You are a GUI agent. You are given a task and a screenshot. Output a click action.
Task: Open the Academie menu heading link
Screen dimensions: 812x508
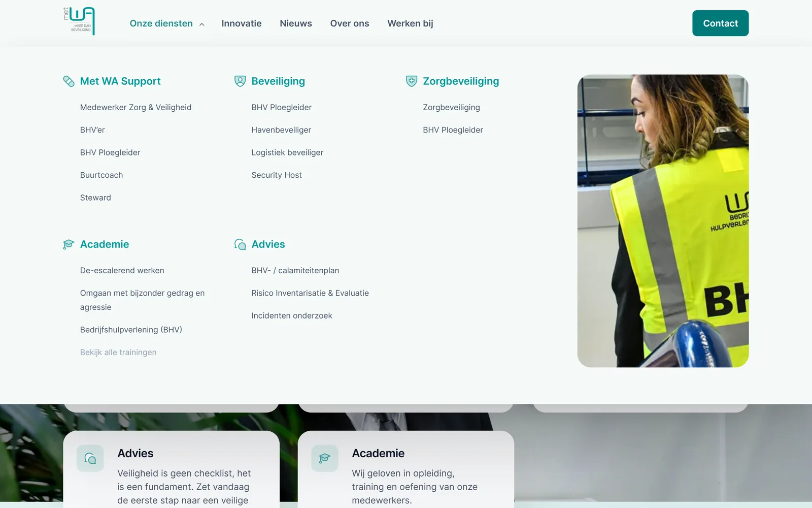[105, 244]
